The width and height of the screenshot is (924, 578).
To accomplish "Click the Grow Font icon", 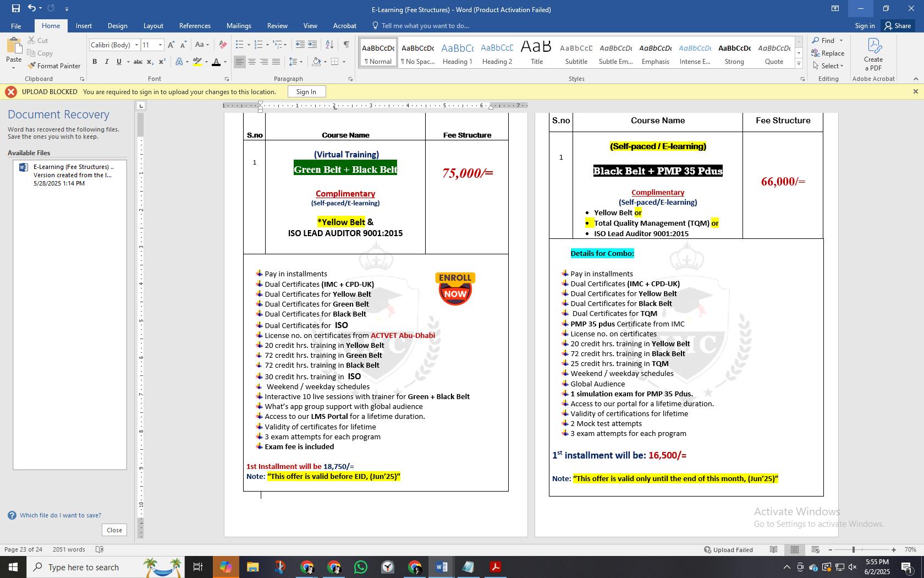I will (x=171, y=45).
